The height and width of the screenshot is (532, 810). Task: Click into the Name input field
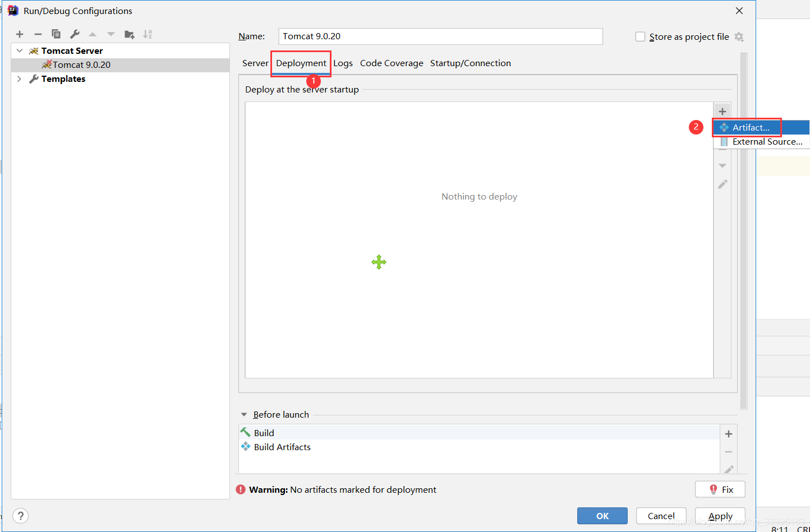click(440, 36)
